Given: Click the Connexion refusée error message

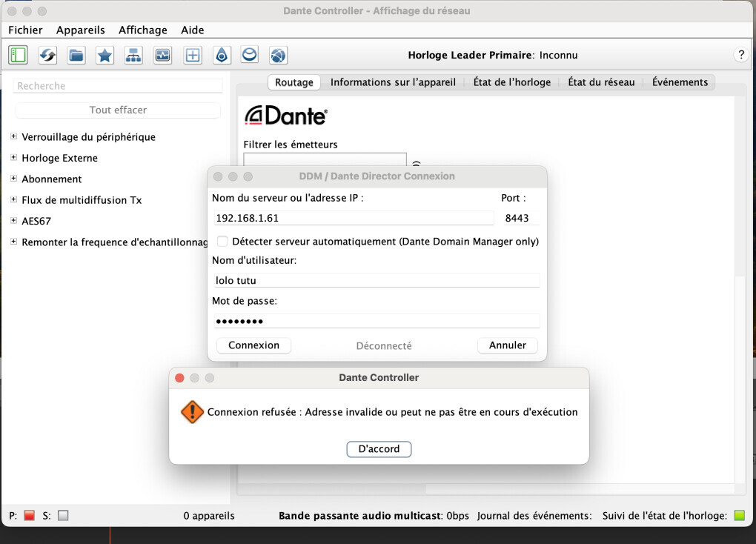Looking at the screenshot, I should [x=393, y=412].
